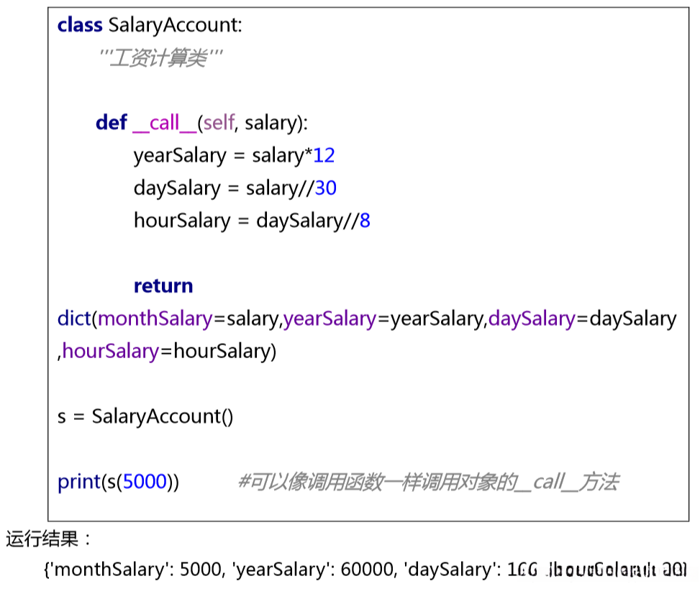
Task: Click the output line starting '{'monthSalary': 5000'
Action: click(x=365, y=570)
